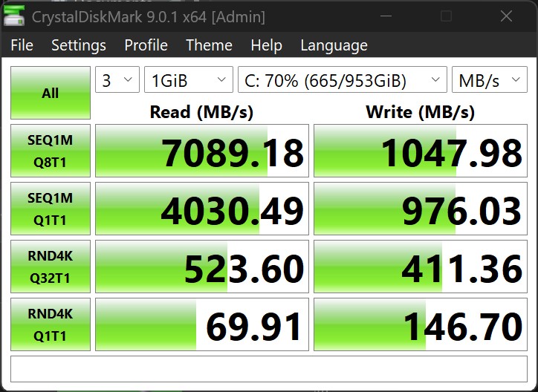
Task: Run the SEQ1M Q1T1 test
Action: coord(51,209)
